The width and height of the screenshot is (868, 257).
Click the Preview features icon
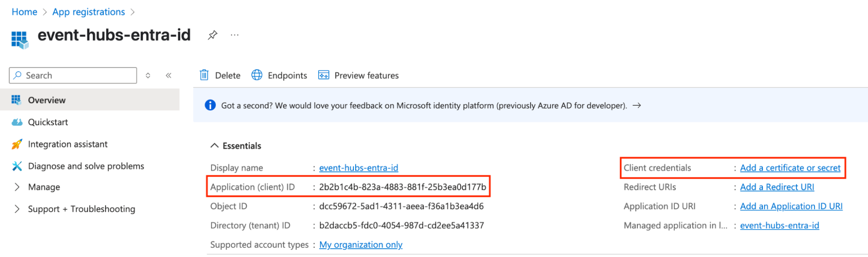click(x=323, y=75)
